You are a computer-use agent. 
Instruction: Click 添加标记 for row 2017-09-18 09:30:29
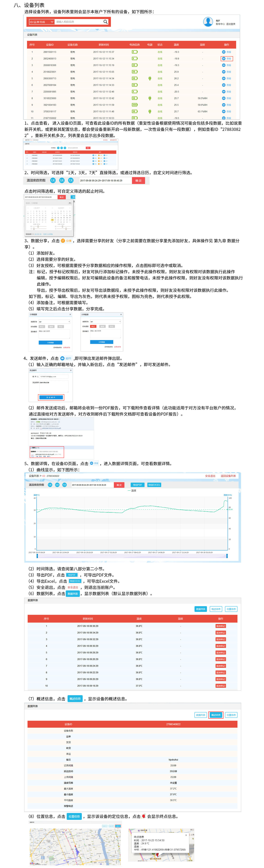[x=221, y=646]
